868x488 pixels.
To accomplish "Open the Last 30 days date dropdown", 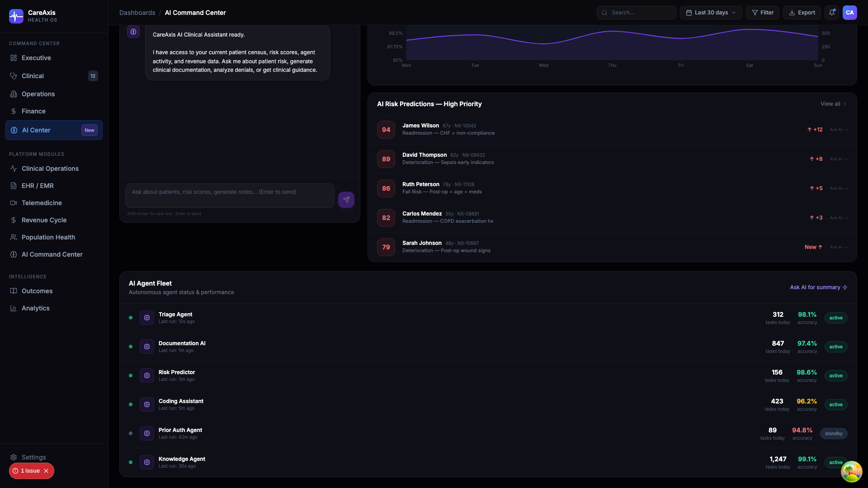I will (x=711, y=13).
